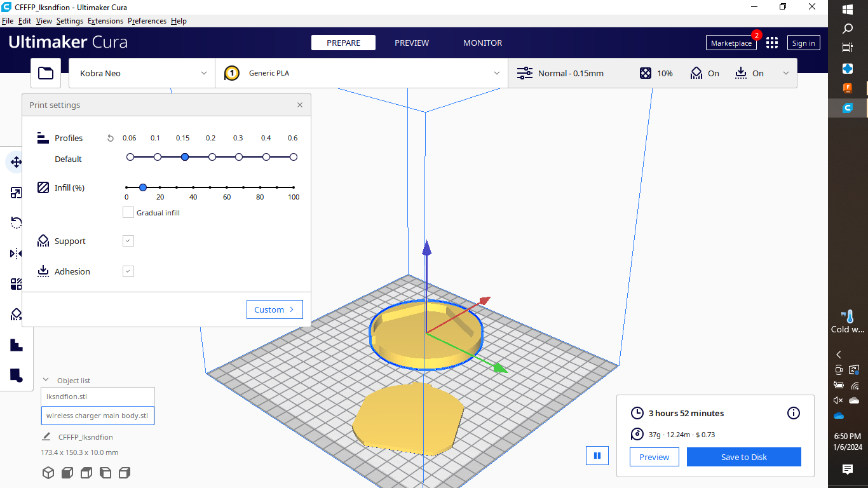Open the View menu

44,21
